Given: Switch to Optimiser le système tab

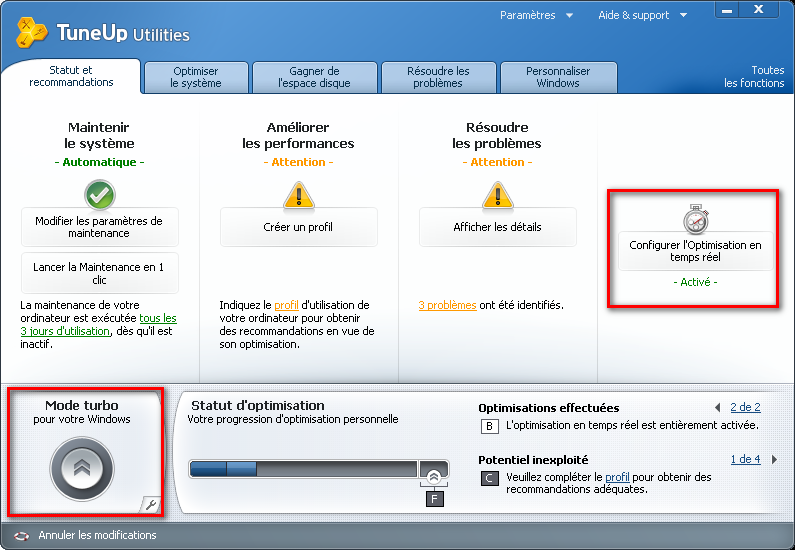Looking at the screenshot, I should [196, 77].
